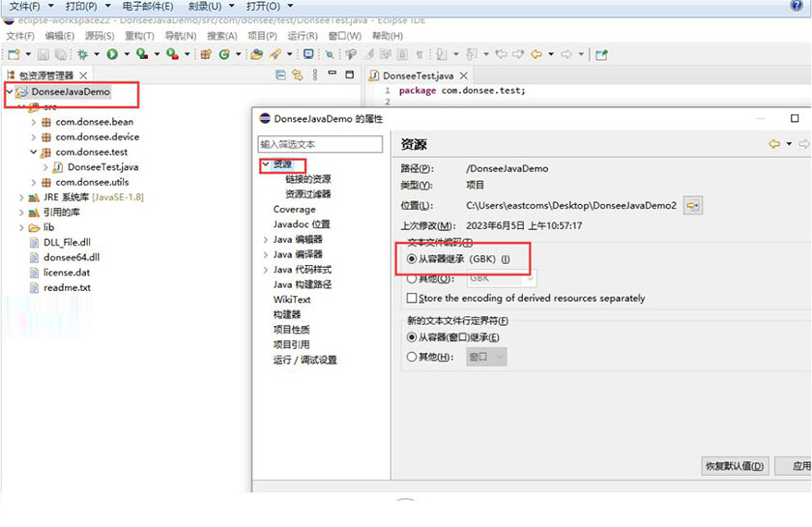Click the back arrow in properties dialog
Image resolution: width=812 pixels, height=527 pixels.
(x=774, y=144)
